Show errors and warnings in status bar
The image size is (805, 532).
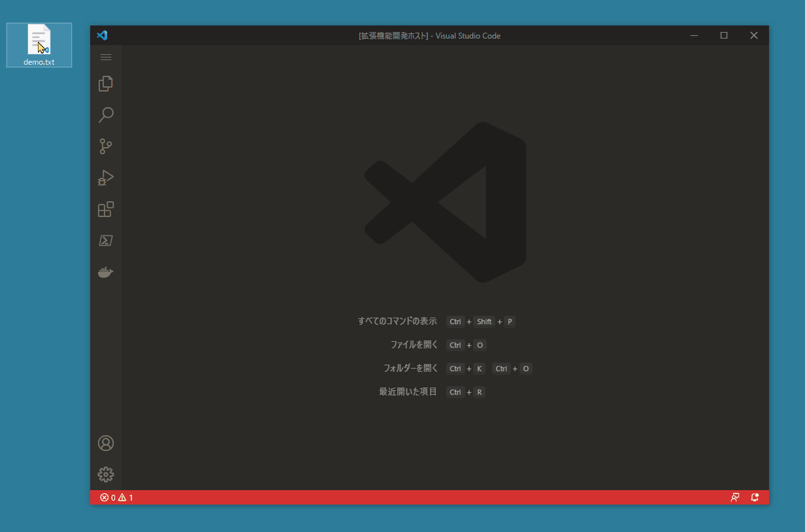tap(116, 497)
